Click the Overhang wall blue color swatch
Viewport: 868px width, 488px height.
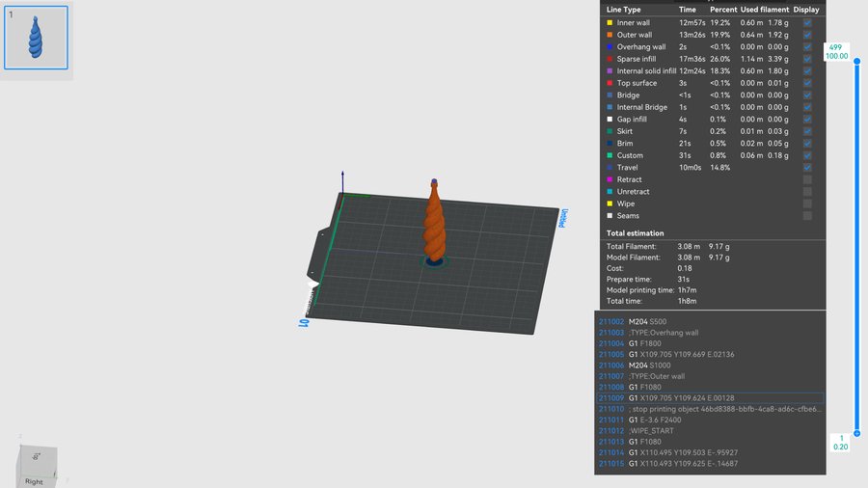610,47
